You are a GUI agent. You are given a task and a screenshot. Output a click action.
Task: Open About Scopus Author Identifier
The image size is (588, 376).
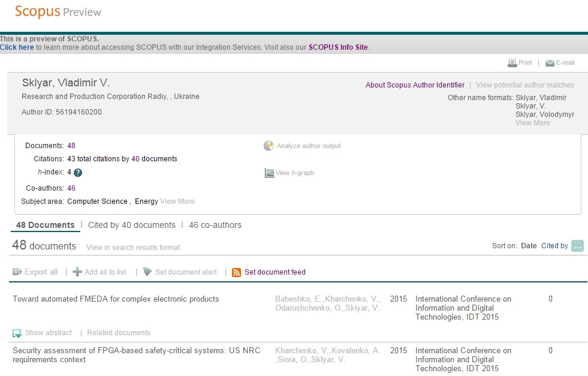point(415,85)
